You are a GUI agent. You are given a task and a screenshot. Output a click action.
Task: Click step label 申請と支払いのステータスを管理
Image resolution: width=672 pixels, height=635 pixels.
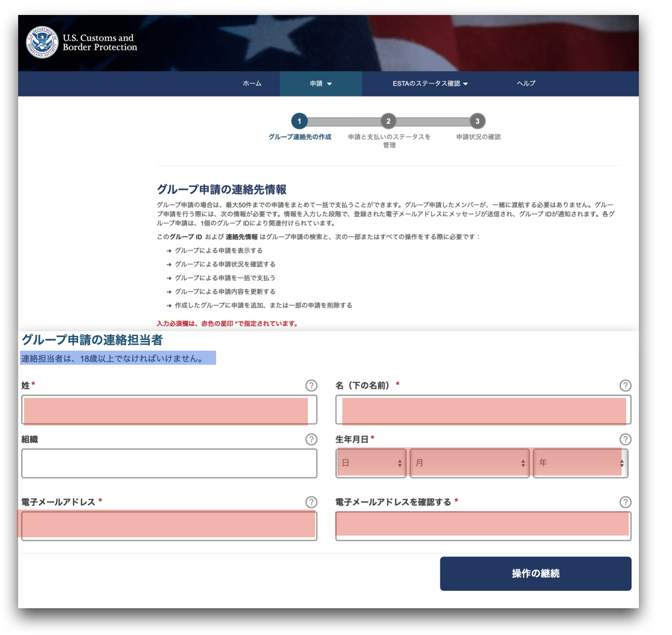pos(389,141)
